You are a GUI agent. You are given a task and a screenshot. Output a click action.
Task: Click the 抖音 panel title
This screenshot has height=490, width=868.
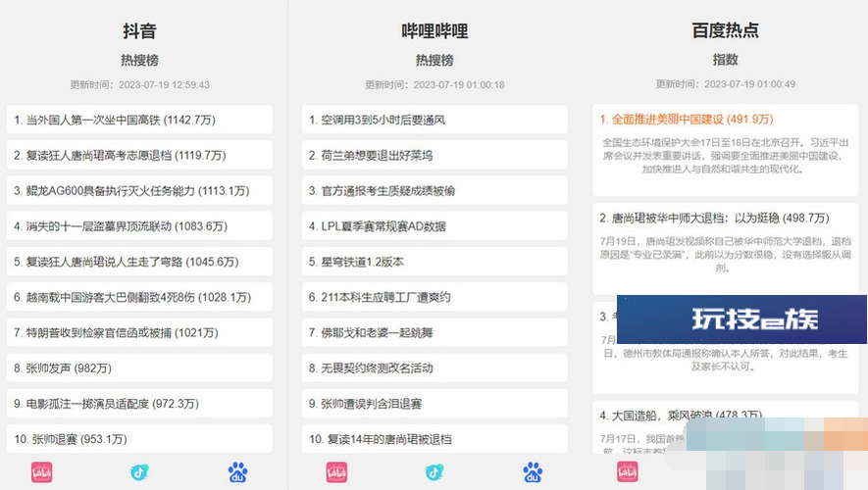pyautogui.click(x=139, y=30)
